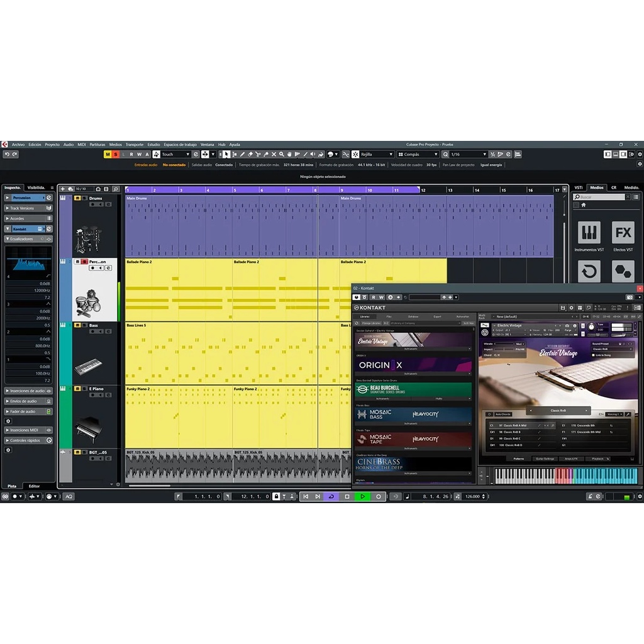Open the Touch automation mode dropdown
The image size is (644, 644).
point(175,155)
